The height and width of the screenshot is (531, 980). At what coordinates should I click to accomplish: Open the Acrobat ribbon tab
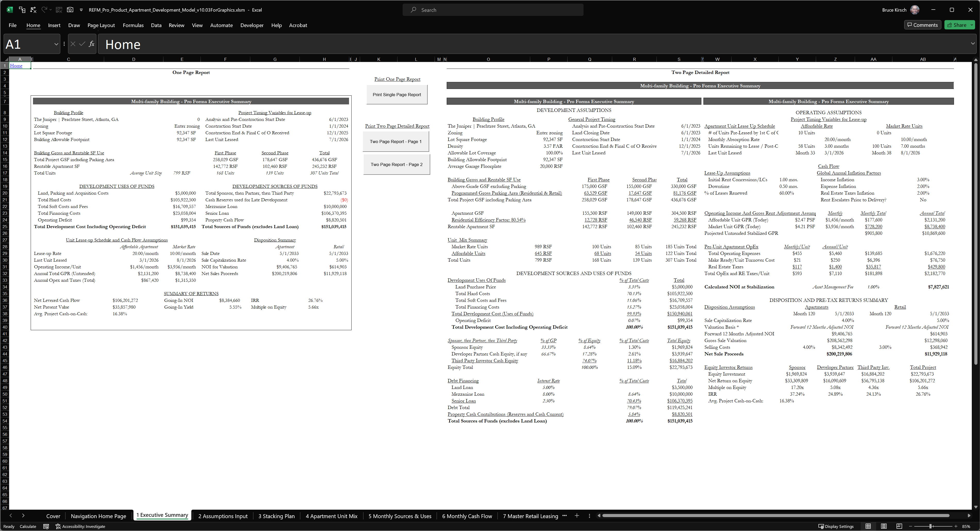298,25
